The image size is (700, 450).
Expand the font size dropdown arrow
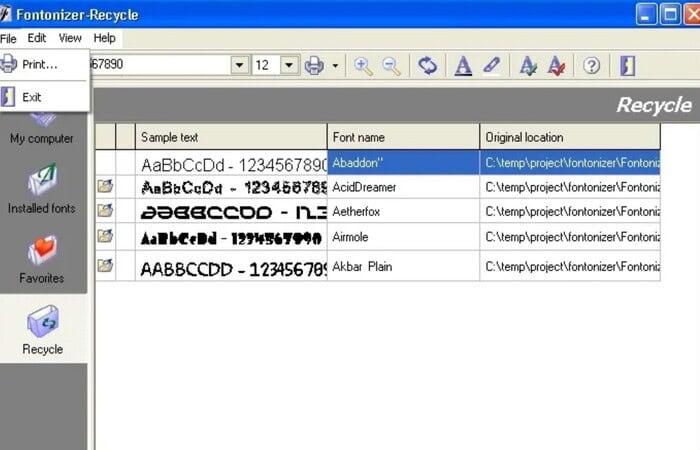point(289,65)
